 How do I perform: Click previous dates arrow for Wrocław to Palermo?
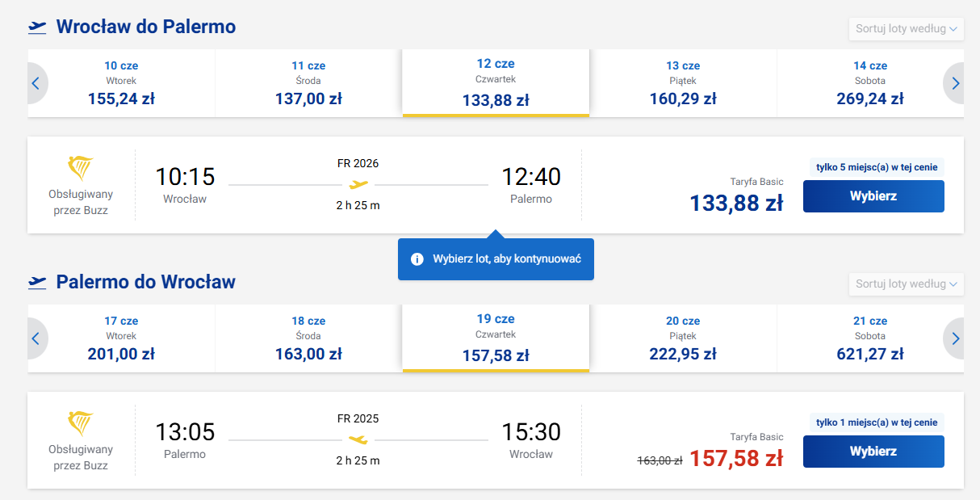[36, 82]
